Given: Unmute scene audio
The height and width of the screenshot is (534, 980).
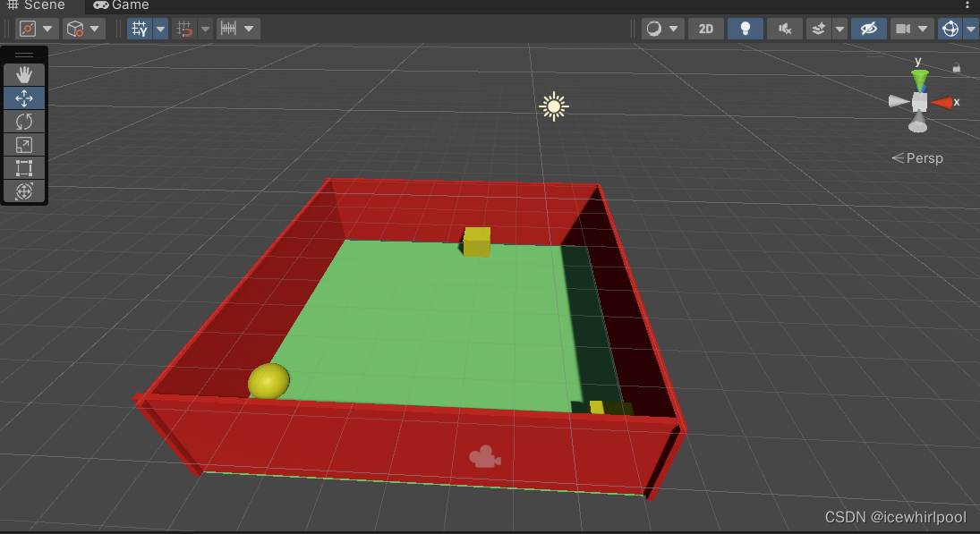Looking at the screenshot, I should click(x=784, y=28).
